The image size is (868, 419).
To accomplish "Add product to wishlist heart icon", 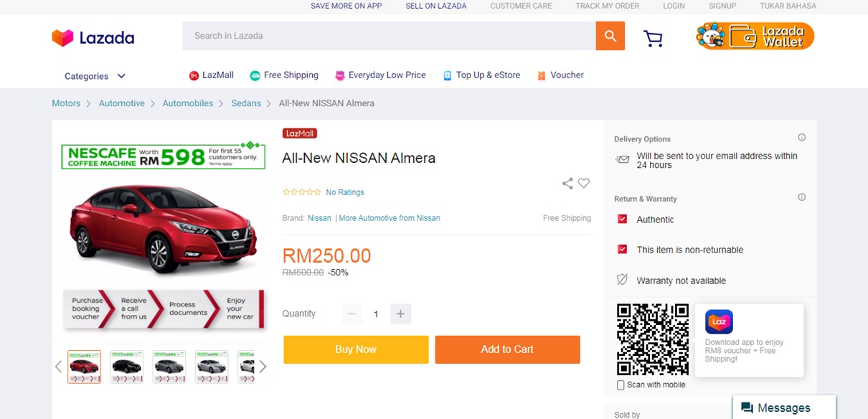I will 584,183.
